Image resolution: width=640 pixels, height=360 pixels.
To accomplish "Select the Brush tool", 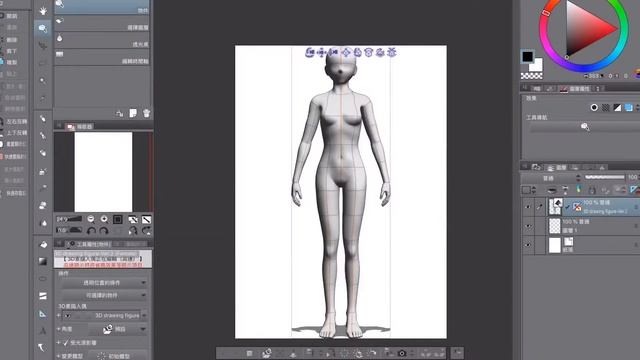I will click(x=43, y=153).
